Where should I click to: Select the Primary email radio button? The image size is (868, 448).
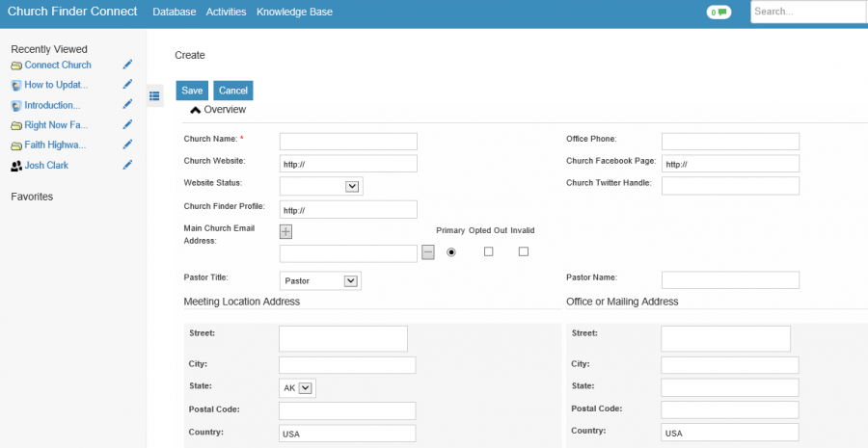[x=451, y=252]
